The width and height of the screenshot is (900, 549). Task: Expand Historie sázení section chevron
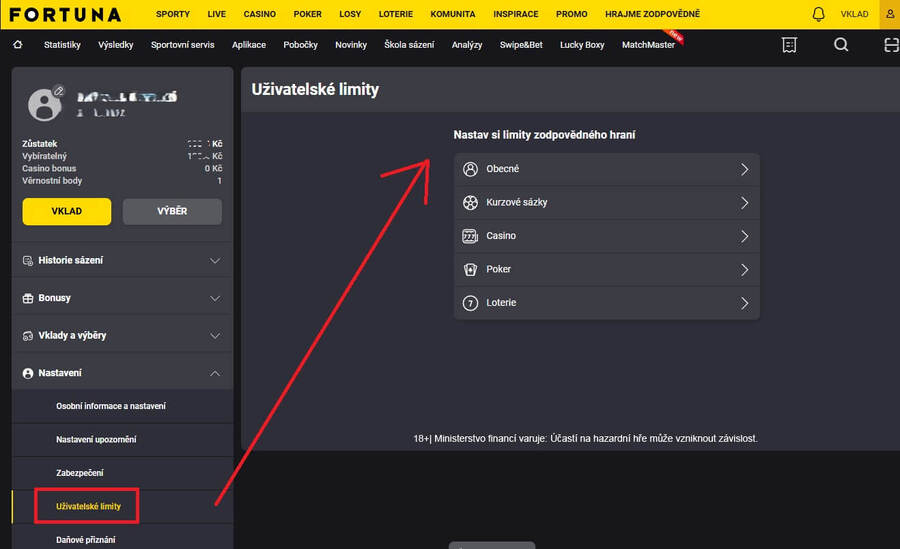click(x=215, y=261)
